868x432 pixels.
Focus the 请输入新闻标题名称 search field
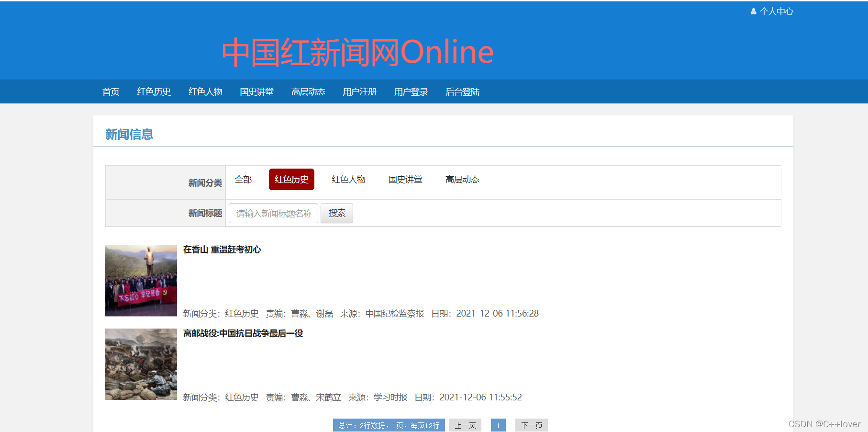pos(274,213)
